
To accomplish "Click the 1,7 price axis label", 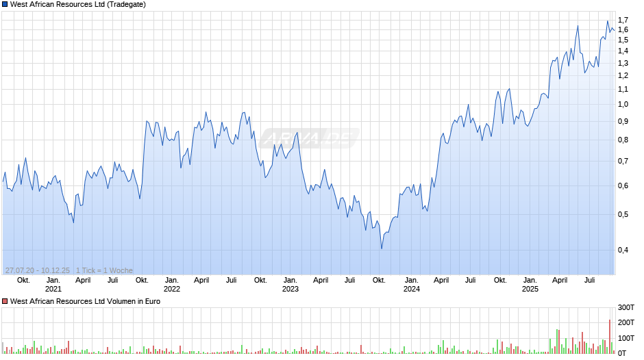I will coord(623,20).
